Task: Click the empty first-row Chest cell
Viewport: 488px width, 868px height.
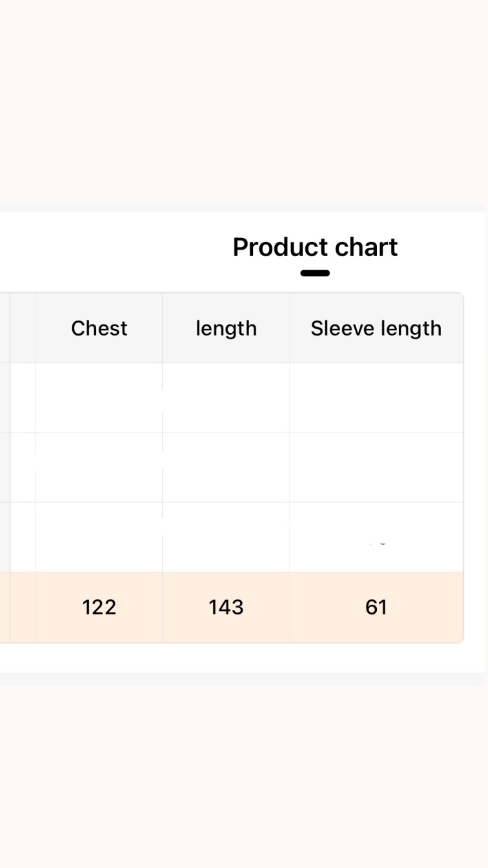Action: pyautogui.click(x=99, y=398)
